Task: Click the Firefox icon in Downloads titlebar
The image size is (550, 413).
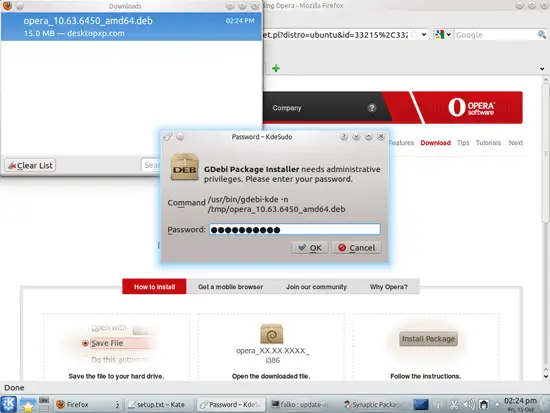Action: click(x=7, y=6)
